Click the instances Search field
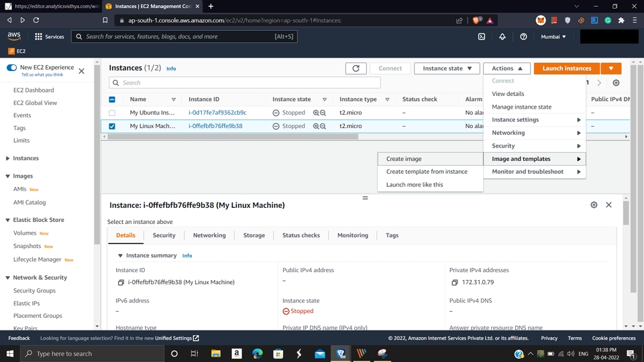Screen dimensions: 644x362 (245, 82)
